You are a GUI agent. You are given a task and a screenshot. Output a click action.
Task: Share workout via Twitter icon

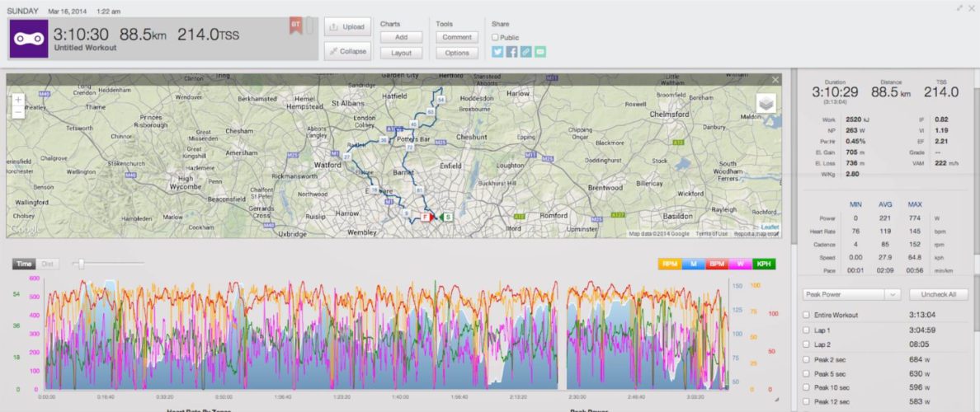click(x=497, y=52)
